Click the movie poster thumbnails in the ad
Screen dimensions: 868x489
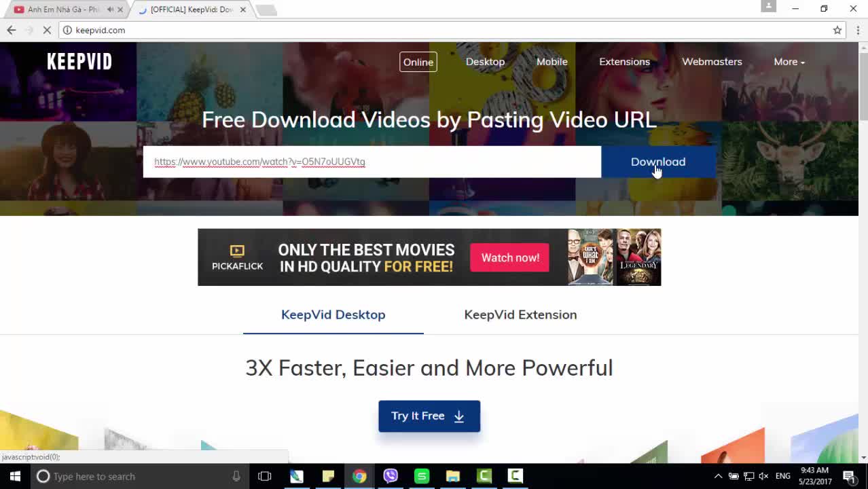tap(614, 257)
